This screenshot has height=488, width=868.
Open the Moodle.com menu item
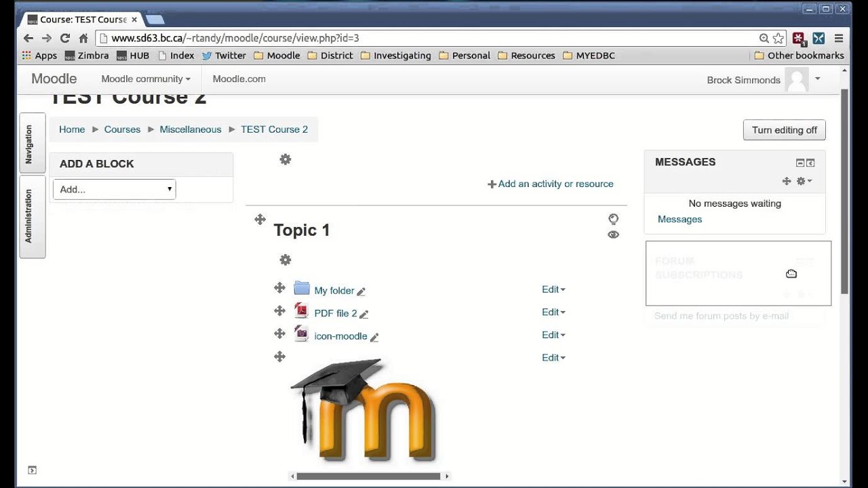point(239,79)
